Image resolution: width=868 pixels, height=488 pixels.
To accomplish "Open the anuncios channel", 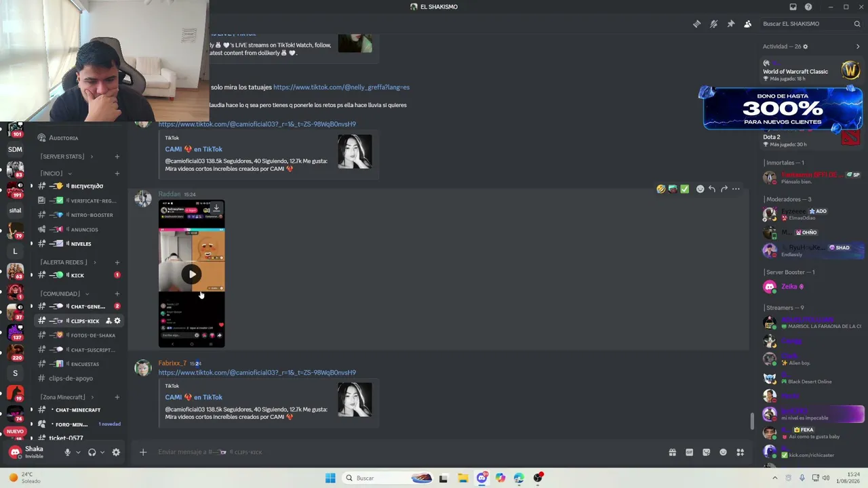I will click(x=79, y=230).
